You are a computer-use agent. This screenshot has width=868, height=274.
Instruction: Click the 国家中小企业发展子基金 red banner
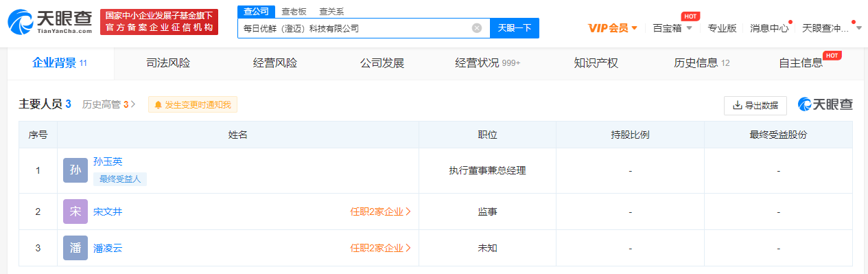(159, 22)
